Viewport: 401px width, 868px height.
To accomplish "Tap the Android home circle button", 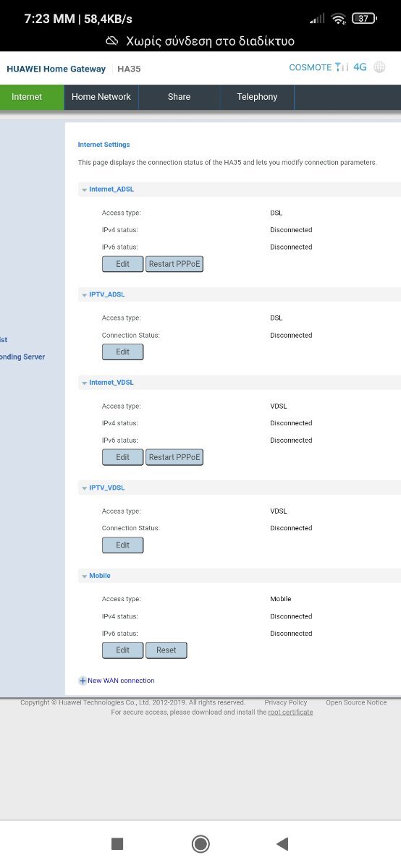I will (x=200, y=843).
